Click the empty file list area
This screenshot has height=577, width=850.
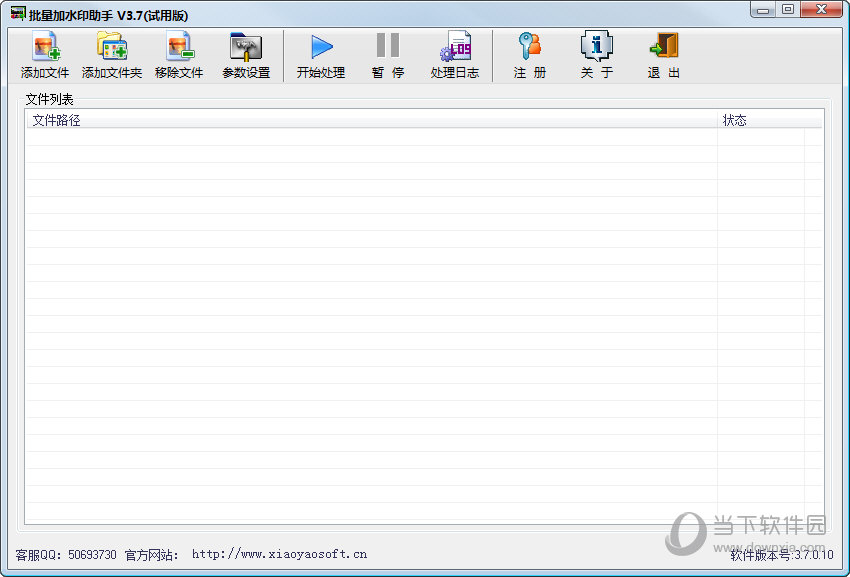pos(370,320)
